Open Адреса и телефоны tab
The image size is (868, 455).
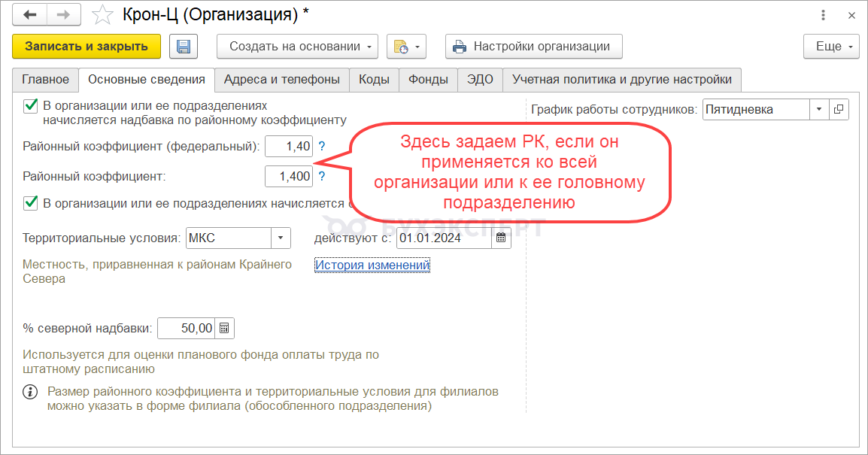coord(282,80)
